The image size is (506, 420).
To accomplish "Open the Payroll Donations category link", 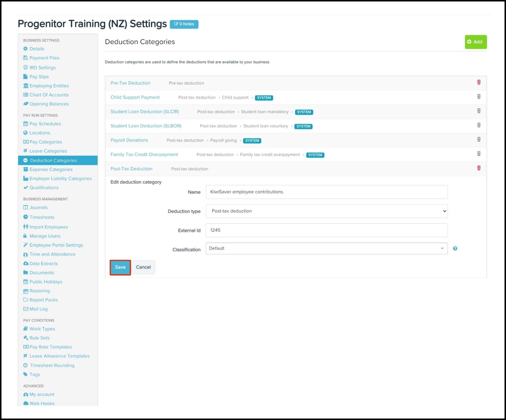I will (x=129, y=140).
